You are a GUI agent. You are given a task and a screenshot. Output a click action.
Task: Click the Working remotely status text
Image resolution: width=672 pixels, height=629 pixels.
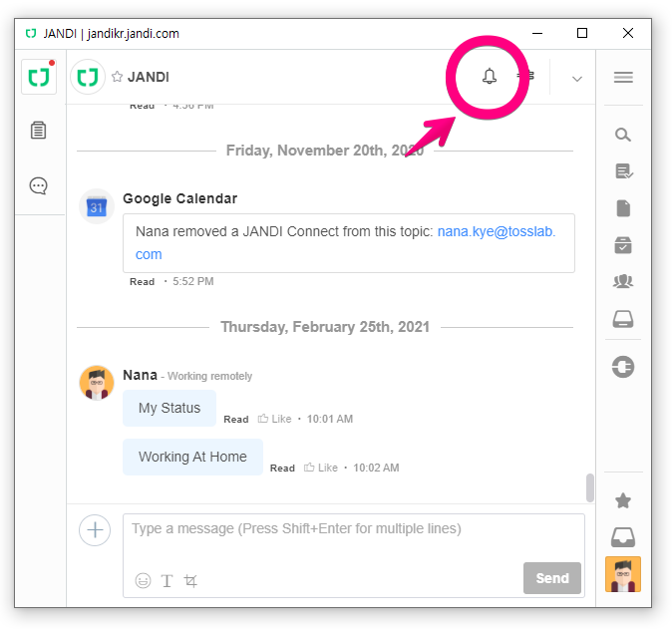click(x=209, y=376)
